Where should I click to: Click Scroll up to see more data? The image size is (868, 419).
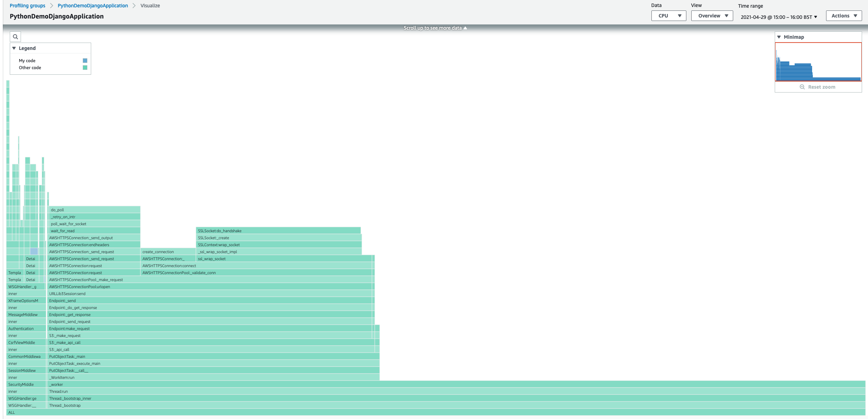pos(435,28)
